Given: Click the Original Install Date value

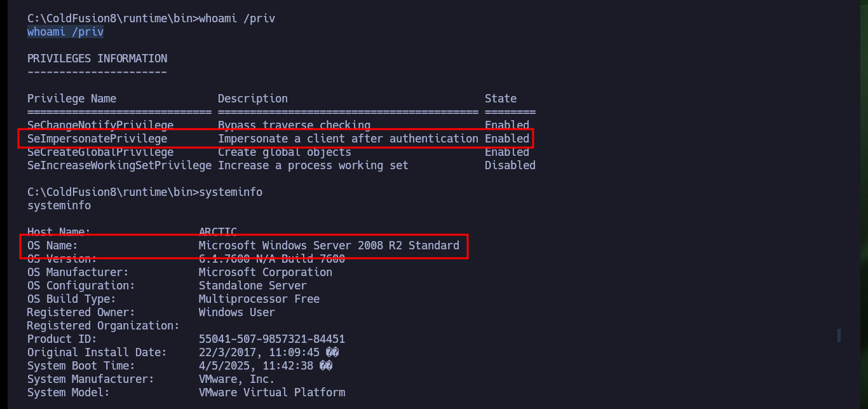Looking at the screenshot, I should (x=266, y=352).
